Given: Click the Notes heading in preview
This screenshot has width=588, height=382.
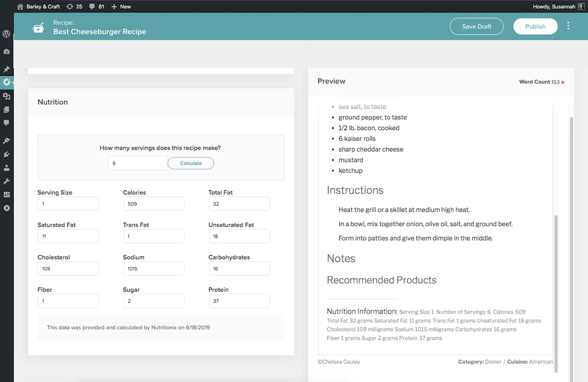Looking at the screenshot, I should [x=341, y=259].
